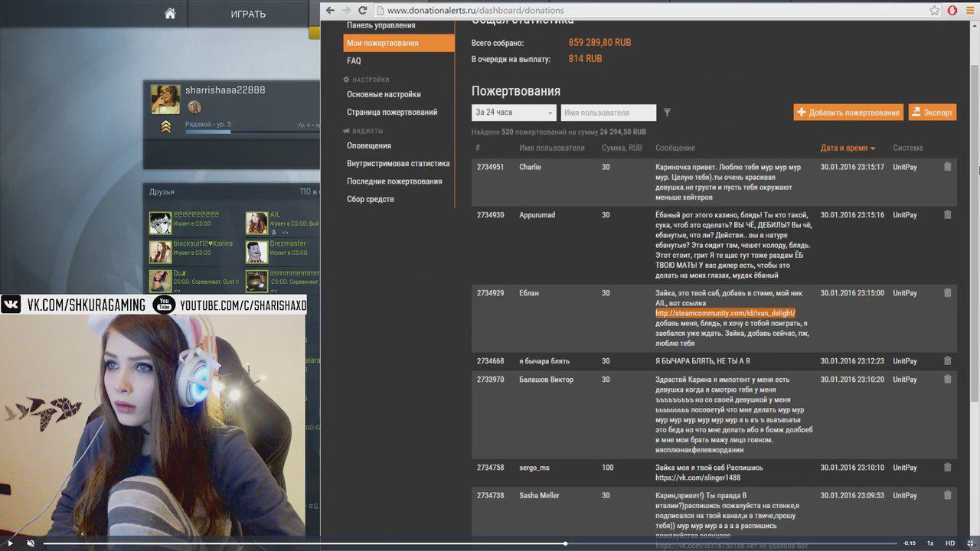Delete donation 2733970 from Балашов Виктор
This screenshot has width=980, height=551.
point(948,380)
